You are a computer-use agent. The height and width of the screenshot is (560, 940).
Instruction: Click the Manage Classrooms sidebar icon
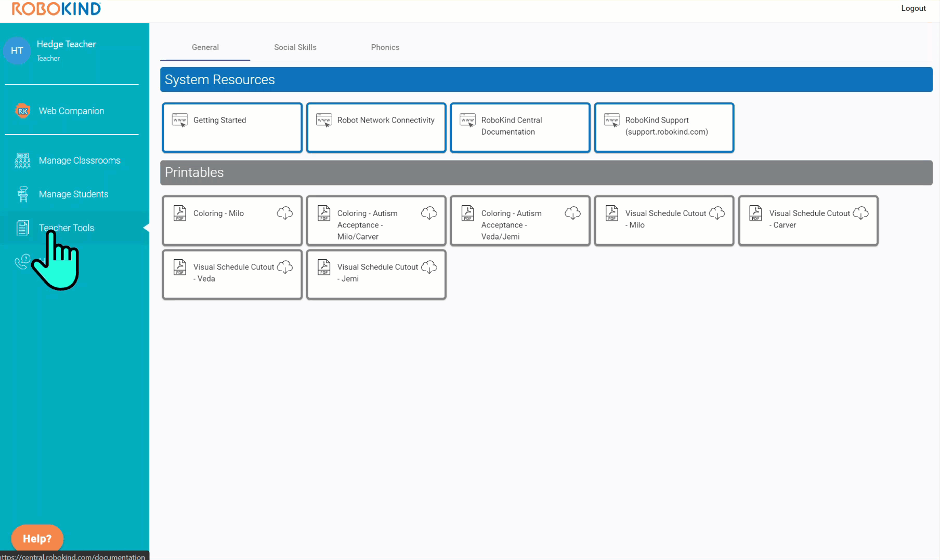pyautogui.click(x=22, y=161)
